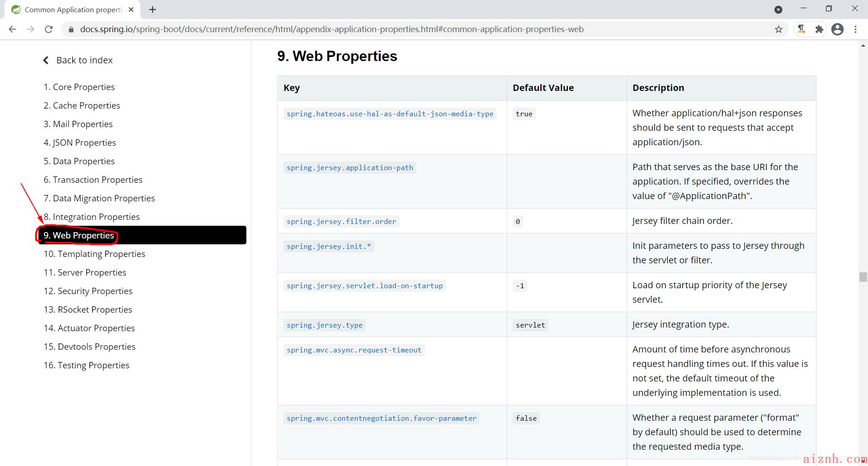
Task: Click the browser back arrow
Action: pyautogui.click(x=13, y=29)
